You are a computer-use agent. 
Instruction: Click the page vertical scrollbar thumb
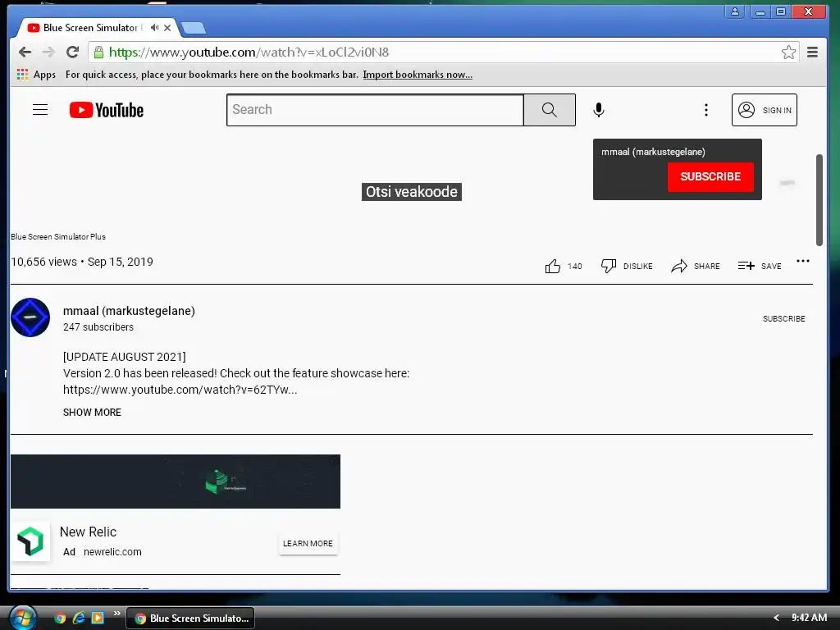819,200
